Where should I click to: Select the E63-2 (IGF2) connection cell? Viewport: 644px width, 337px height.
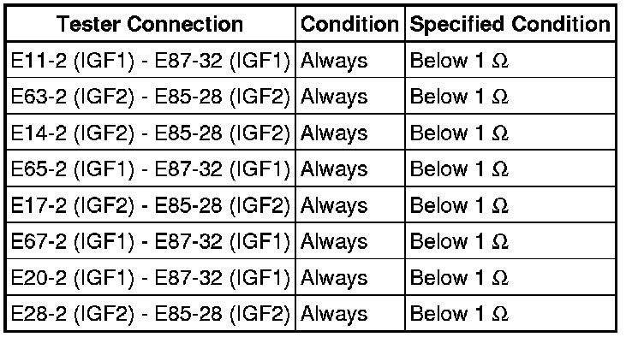[x=151, y=96]
